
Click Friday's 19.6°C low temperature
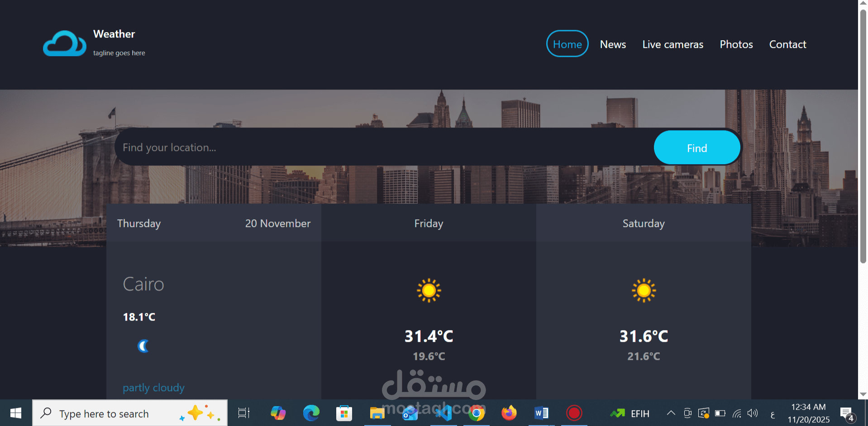pyautogui.click(x=429, y=356)
